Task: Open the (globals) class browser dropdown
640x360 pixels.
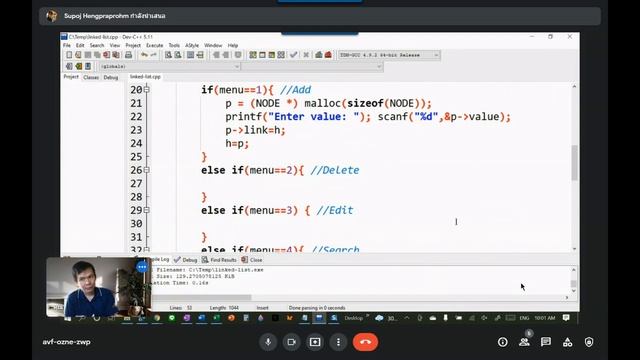Action: click(x=169, y=67)
